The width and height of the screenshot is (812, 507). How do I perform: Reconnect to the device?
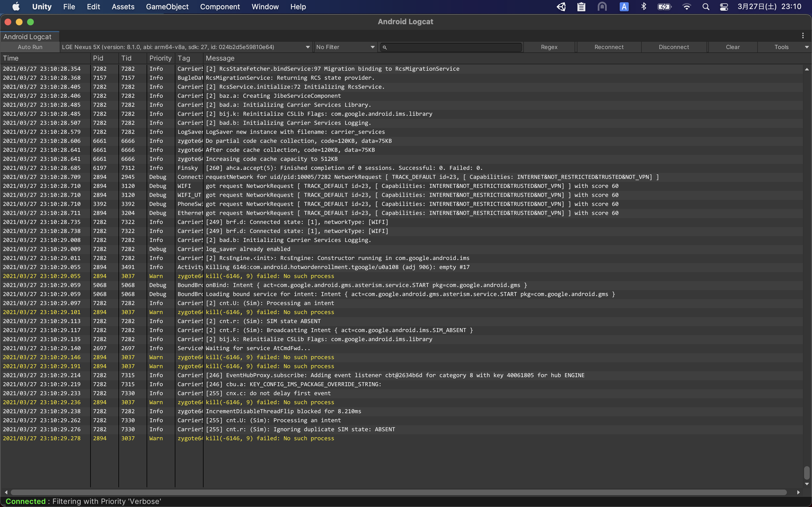click(609, 47)
